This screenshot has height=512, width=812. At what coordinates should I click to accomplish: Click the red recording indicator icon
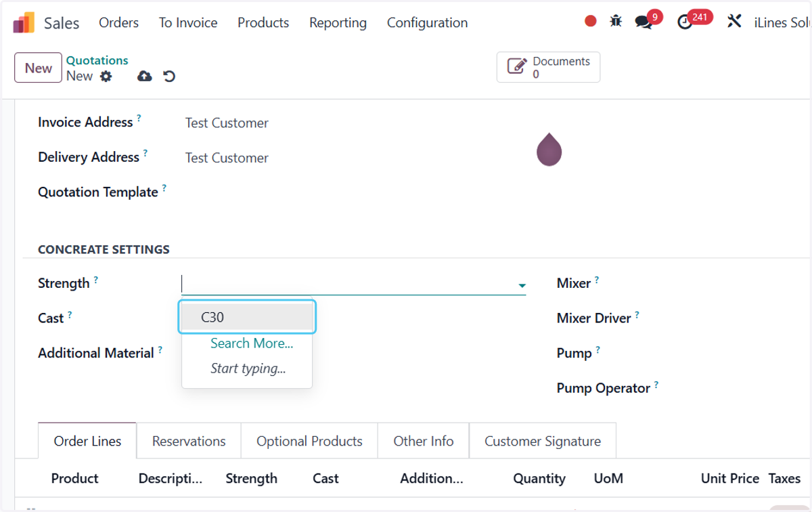click(x=591, y=22)
